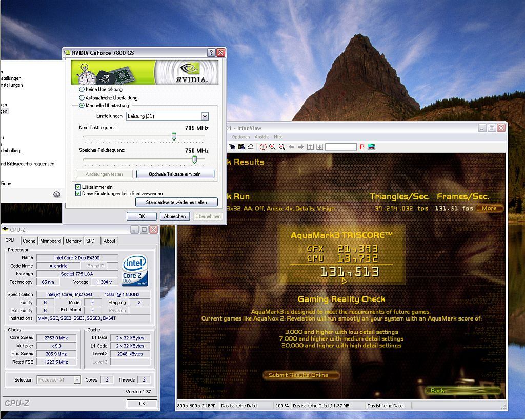Switch to the Mainboard tab in CPU-Z
The width and height of the screenshot is (525, 420).
[x=51, y=241]
